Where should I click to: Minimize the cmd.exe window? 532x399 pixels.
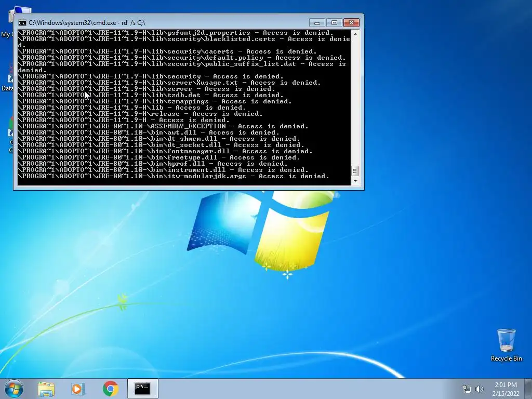click(317, 23)
